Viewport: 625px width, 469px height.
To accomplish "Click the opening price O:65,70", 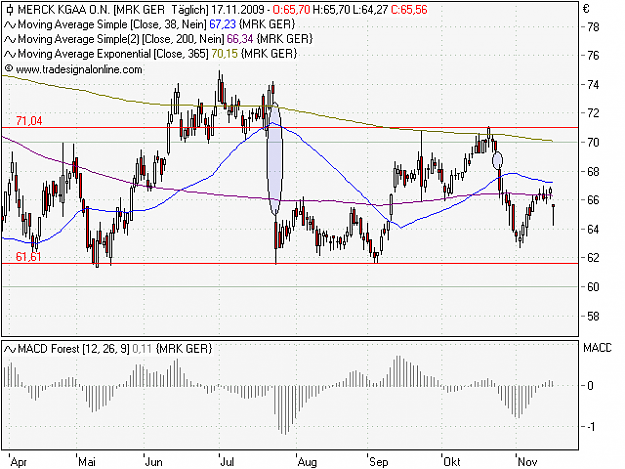I will point(291,10).
